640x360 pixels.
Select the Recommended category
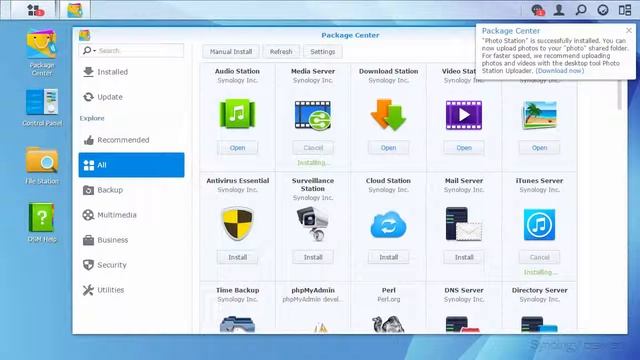click(x=131, y=140)
